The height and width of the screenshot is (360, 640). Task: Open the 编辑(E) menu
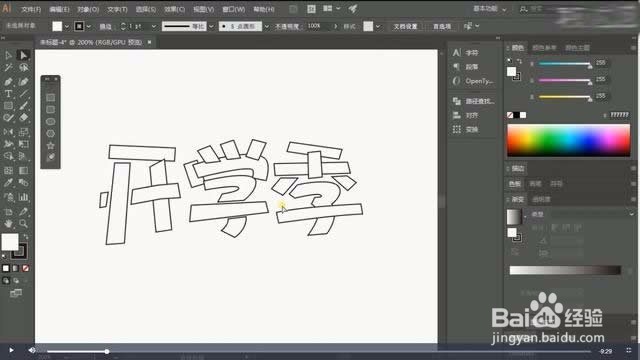[x=59, y=9]
